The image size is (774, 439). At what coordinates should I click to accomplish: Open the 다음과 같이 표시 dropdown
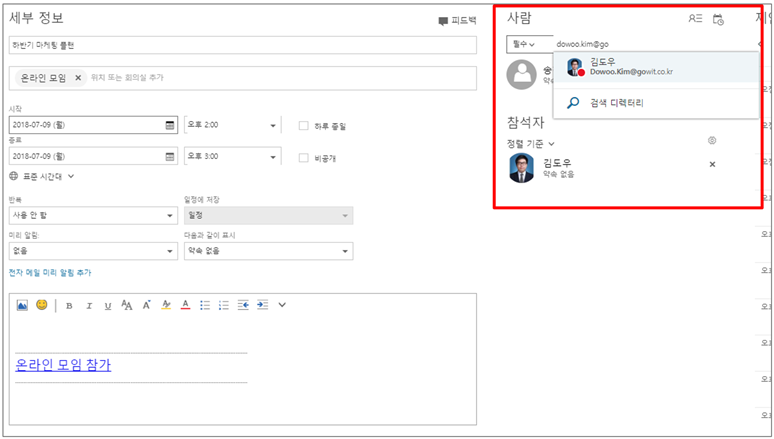[x=268, y=251]
